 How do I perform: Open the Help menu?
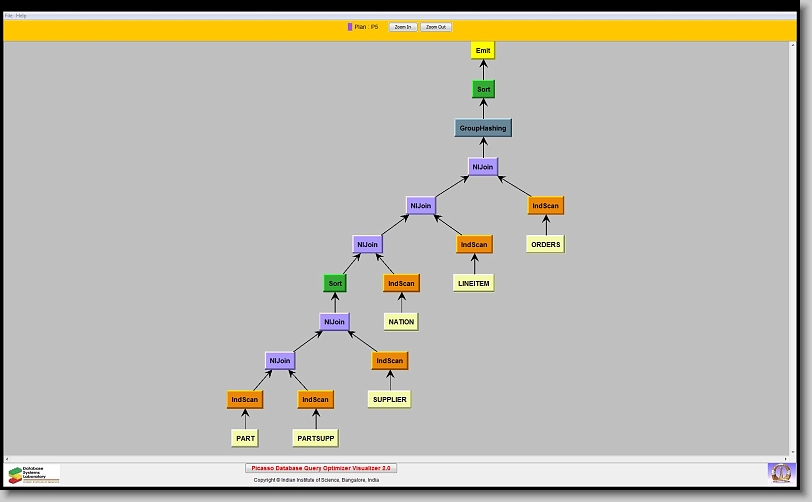(22, 16)
